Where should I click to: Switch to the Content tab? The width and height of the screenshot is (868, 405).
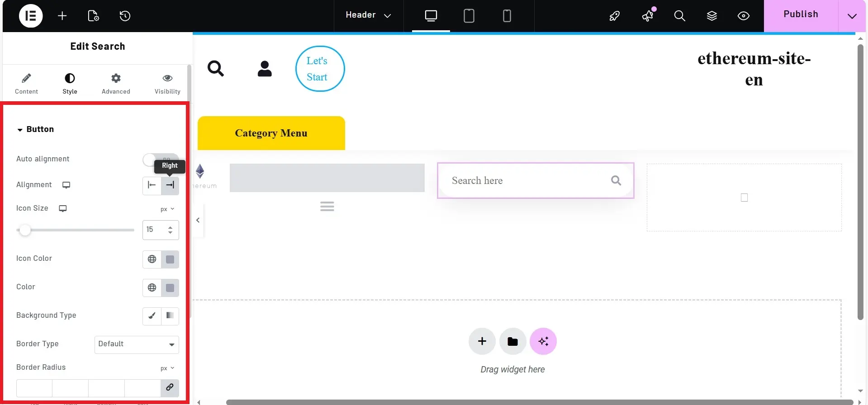tap(26, 84)
